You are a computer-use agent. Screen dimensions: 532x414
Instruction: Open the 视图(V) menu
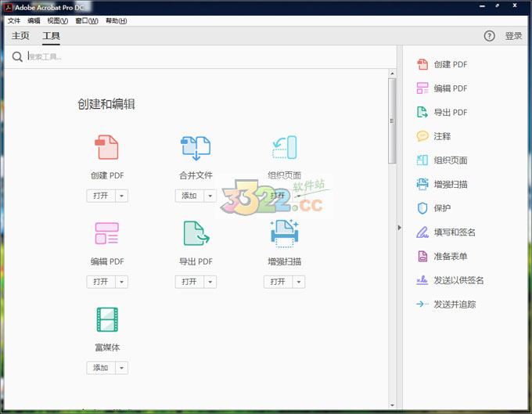(x=58, y=20)
